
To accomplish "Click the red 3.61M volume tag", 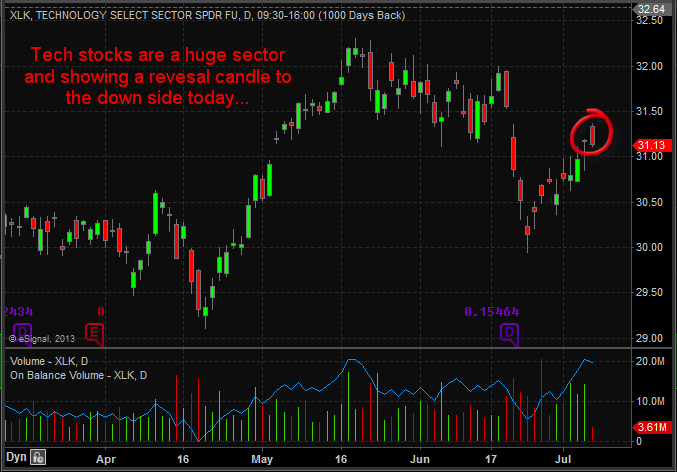I will click(x=652, y=428).
